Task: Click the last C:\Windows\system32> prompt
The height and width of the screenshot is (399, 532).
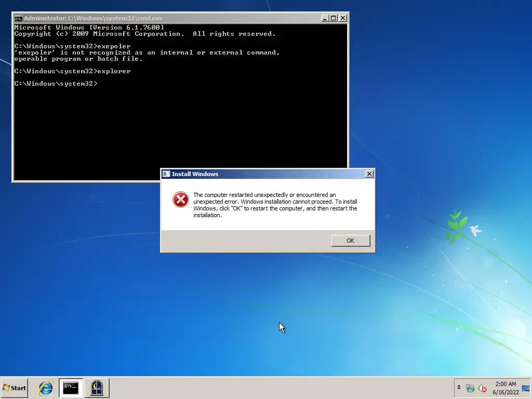Action: click(56, 84)
